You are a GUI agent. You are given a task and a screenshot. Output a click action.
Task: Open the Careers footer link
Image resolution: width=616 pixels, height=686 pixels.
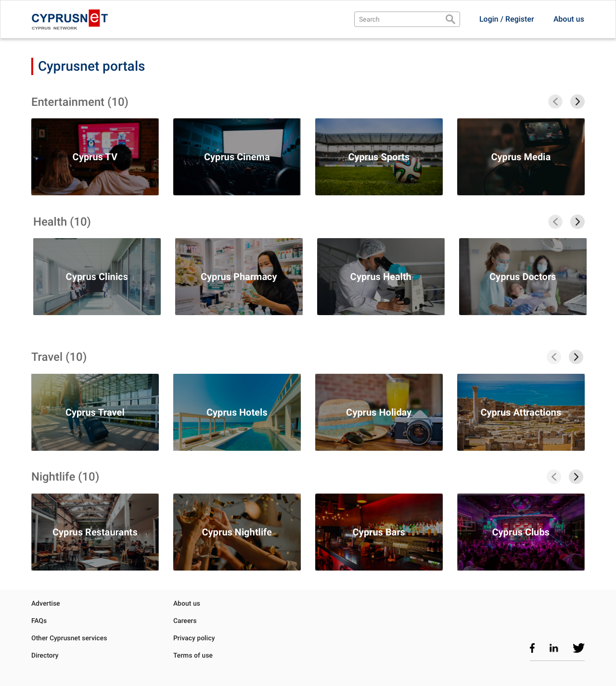[x=185, y=621]
